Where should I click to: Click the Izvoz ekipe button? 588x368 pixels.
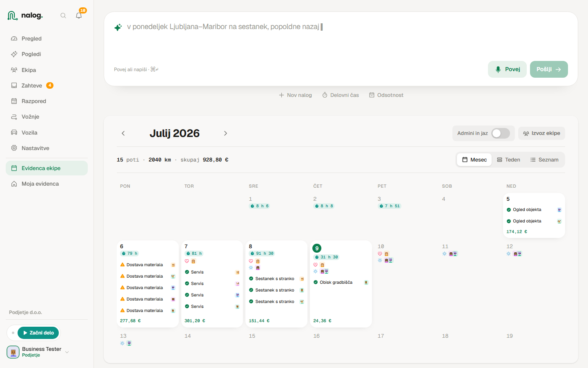pyautogui.click(x=541, y=133)
